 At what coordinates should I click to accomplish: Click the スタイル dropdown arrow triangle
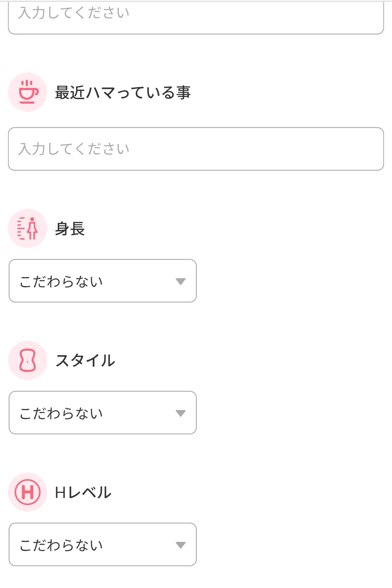(180, 413)
